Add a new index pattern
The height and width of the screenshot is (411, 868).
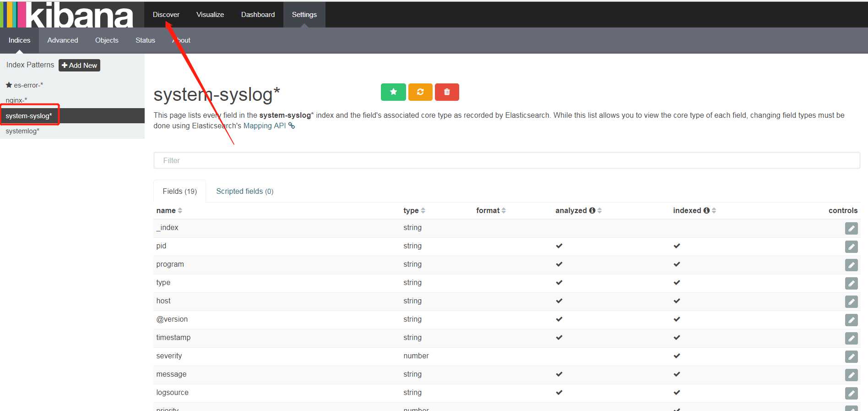tap(79, 65)
